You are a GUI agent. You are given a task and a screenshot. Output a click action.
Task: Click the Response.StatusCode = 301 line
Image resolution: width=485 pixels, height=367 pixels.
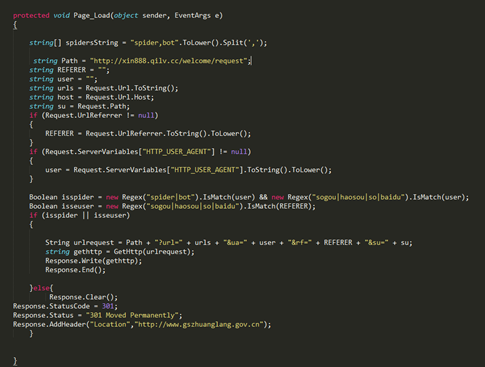(65, 306)
